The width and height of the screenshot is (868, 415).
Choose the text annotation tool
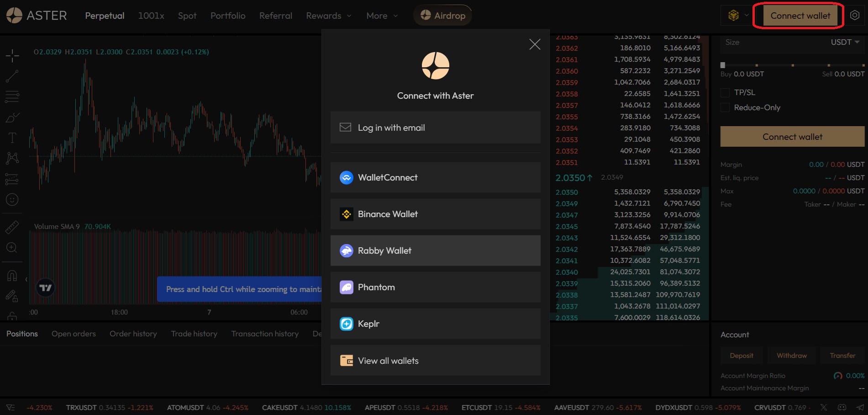(12, 138)
